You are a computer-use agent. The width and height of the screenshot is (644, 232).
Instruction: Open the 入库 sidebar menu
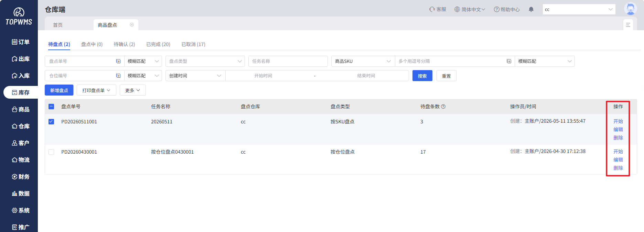(21, 76)
